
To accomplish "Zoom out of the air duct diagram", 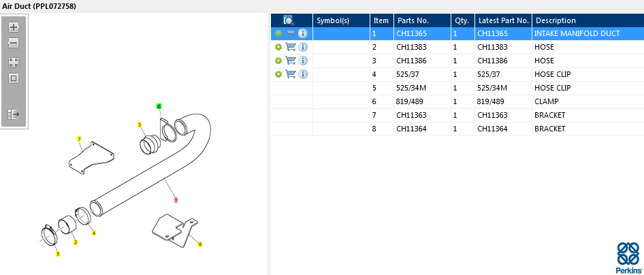I will (14, 43).
